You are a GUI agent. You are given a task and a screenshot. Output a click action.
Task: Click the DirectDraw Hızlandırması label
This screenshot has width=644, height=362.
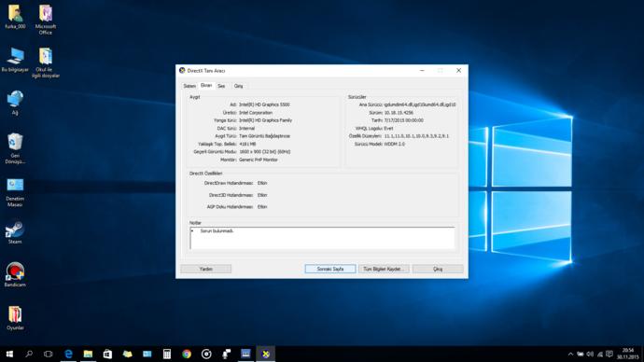click(x=229, y=183)
